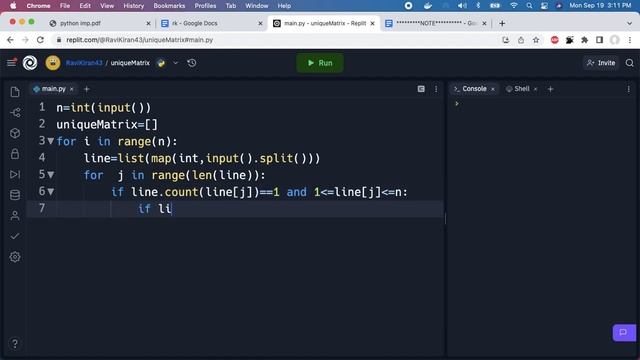
Task: Add a new editor tab
Action: coord(87,89)
